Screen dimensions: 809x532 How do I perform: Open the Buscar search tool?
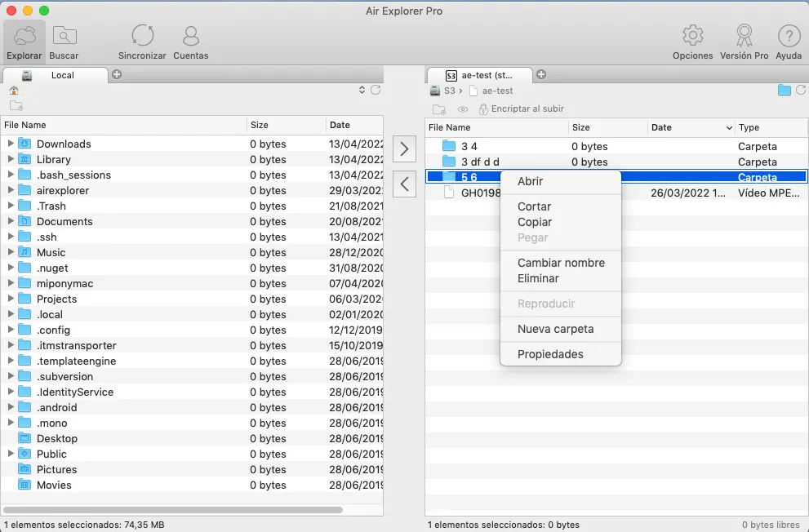coord(64,42)
